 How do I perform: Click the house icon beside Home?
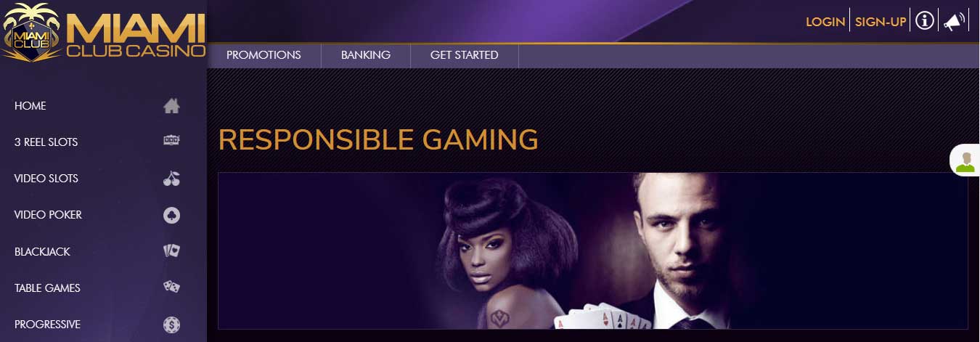[171, 106]
